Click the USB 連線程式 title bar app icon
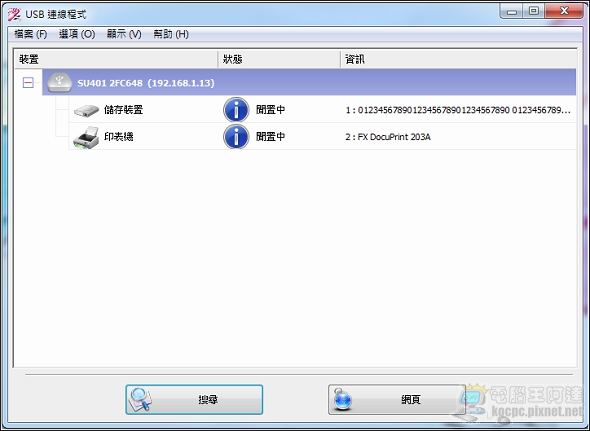 [x=15, y=14]
